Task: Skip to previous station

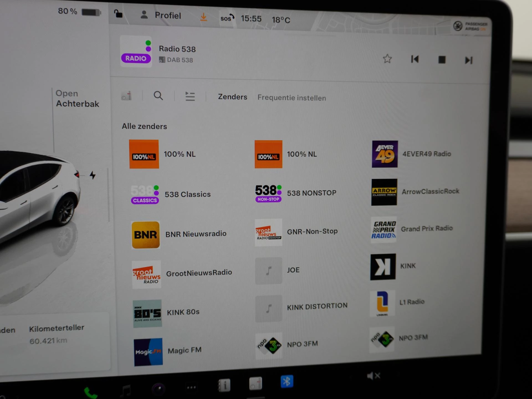Action: tap(415, 59)
